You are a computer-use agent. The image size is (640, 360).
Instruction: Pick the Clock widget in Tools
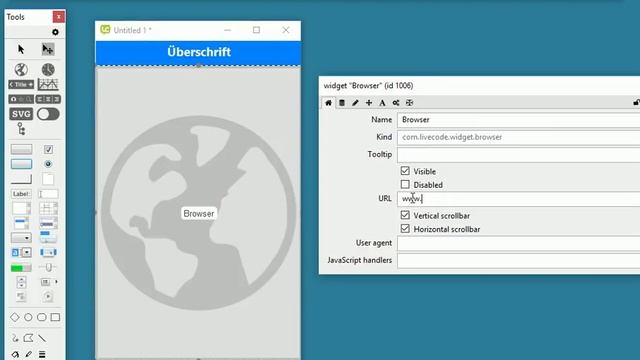[x=48, y=69]
